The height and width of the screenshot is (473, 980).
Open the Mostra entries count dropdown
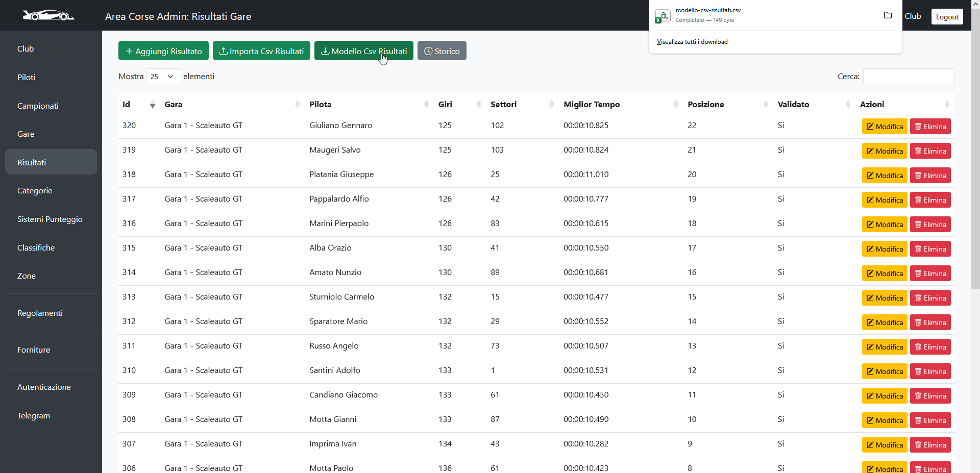pyautogui.click(x=163, y=77)
